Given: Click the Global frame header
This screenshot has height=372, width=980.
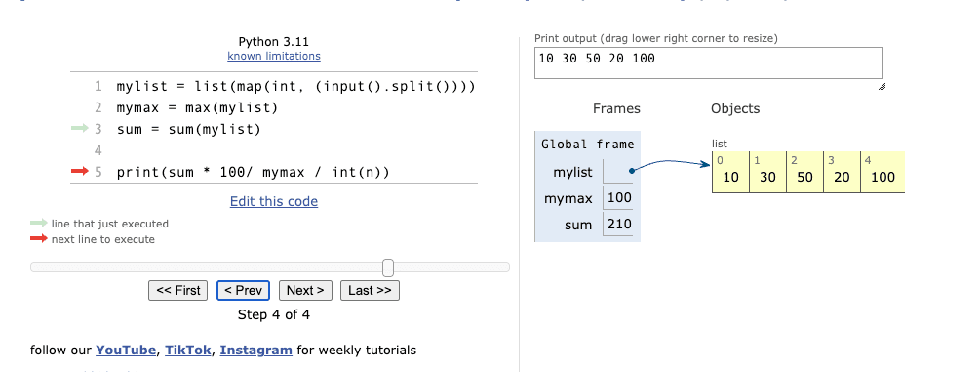Looking at the screenshot, I should [x=587, y=145].
